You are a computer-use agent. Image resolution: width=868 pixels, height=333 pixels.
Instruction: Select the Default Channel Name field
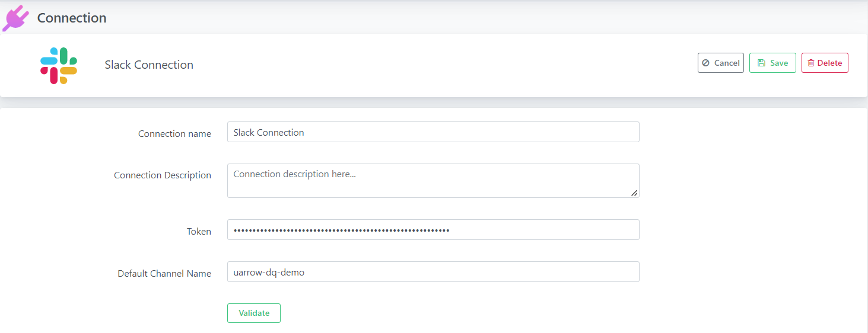[433, 272]
